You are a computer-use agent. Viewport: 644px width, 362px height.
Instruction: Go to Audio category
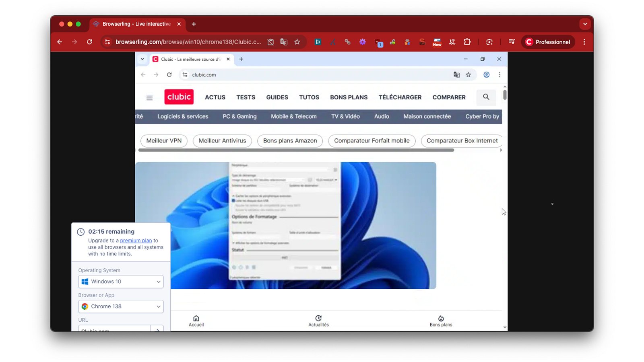pos(382,117)
